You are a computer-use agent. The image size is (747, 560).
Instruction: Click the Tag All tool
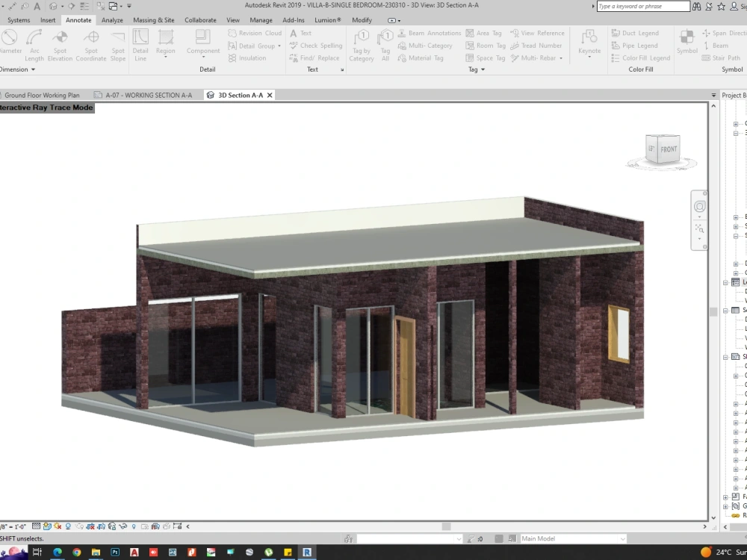coord(385,46)
